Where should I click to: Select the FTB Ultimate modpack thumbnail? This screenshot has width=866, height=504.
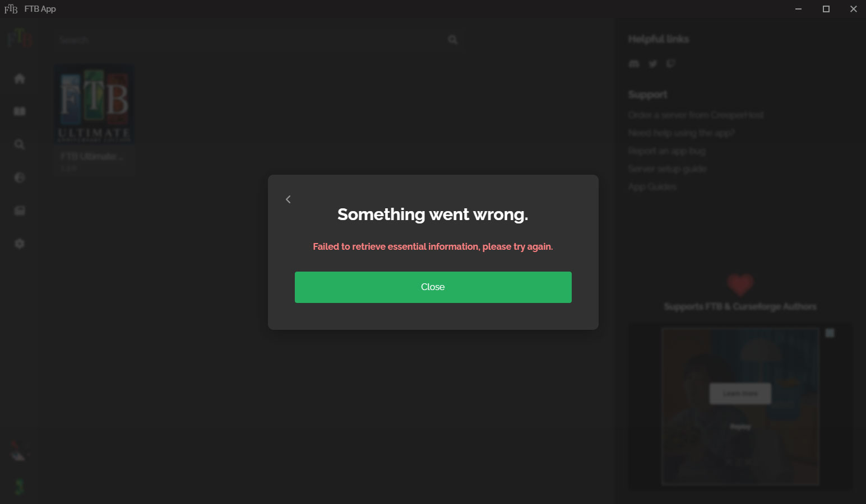click(x=94, y=105)
